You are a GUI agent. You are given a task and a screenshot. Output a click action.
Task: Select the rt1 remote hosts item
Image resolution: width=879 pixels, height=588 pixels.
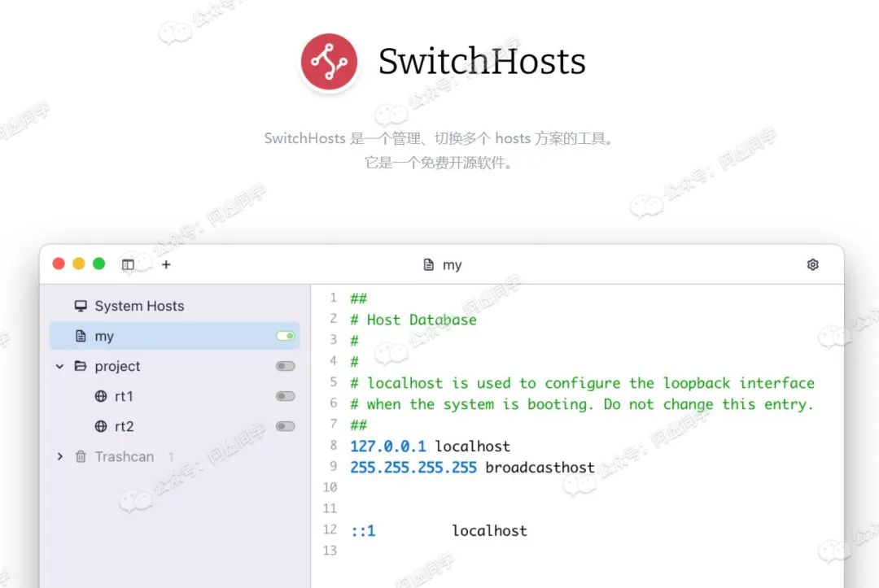click(x=124, y=397)
